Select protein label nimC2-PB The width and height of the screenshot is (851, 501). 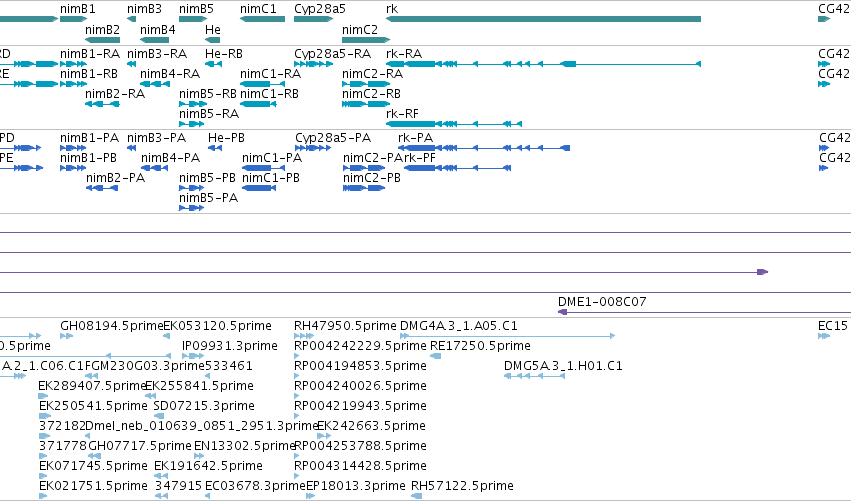(x=372, y=178)
